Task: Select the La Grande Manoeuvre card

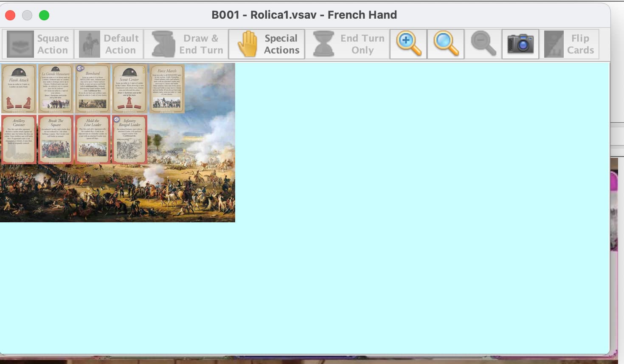Action: pos(56,89)
